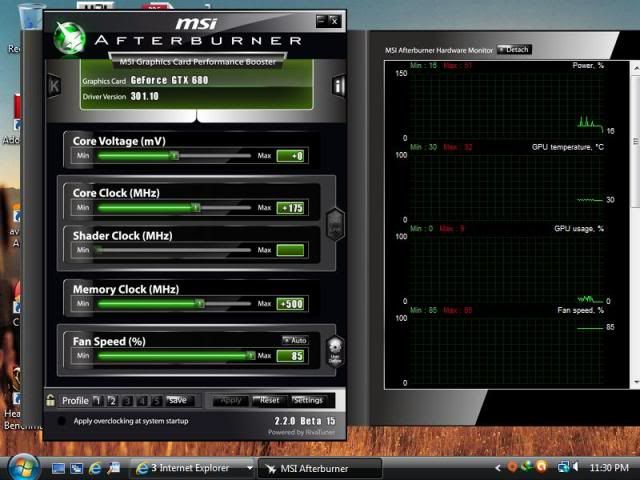Click the Core Voltage slider handle
This screenshot has height=480, width=640.
tap(175, 156)
